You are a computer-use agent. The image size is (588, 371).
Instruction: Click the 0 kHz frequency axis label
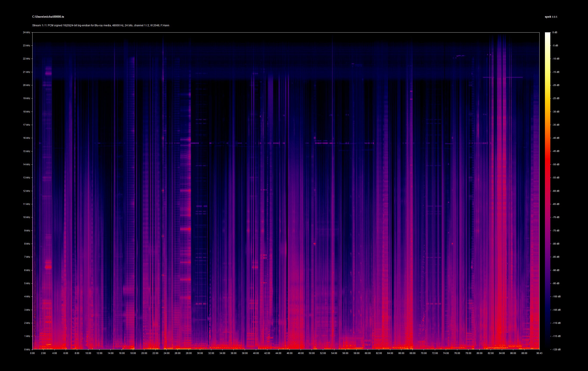click(x=27, y=349)
